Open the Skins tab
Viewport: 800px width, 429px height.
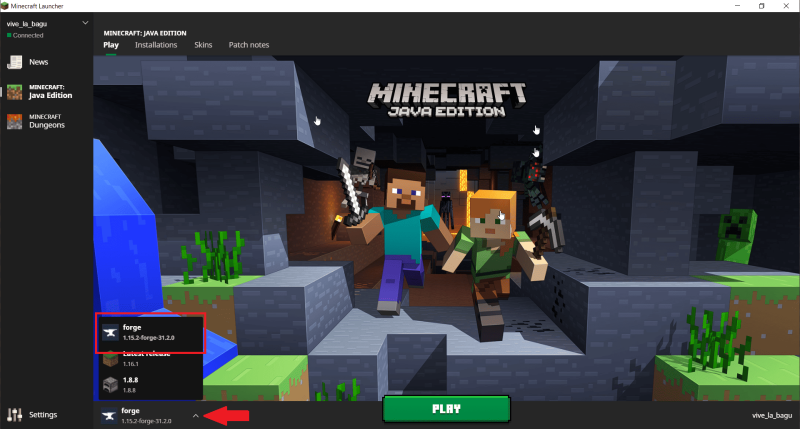203,45
